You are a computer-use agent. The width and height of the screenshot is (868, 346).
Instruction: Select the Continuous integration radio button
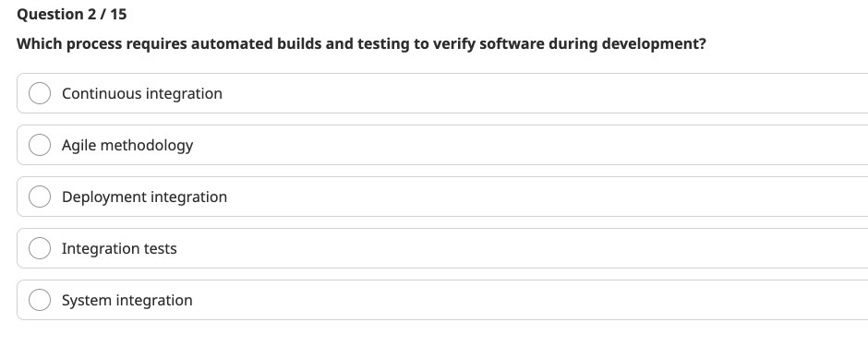coord(40,93)
